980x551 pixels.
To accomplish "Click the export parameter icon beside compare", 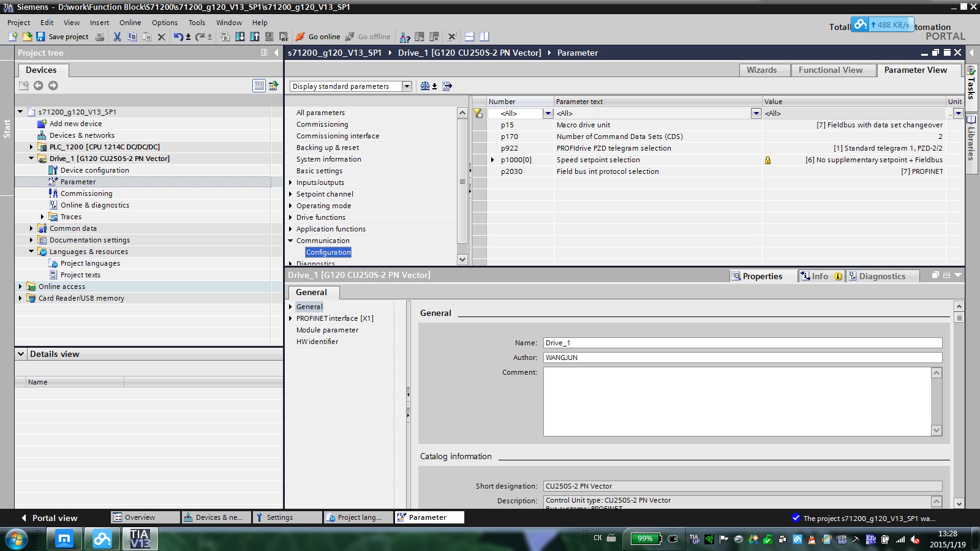I will click(x=447, y=86).
